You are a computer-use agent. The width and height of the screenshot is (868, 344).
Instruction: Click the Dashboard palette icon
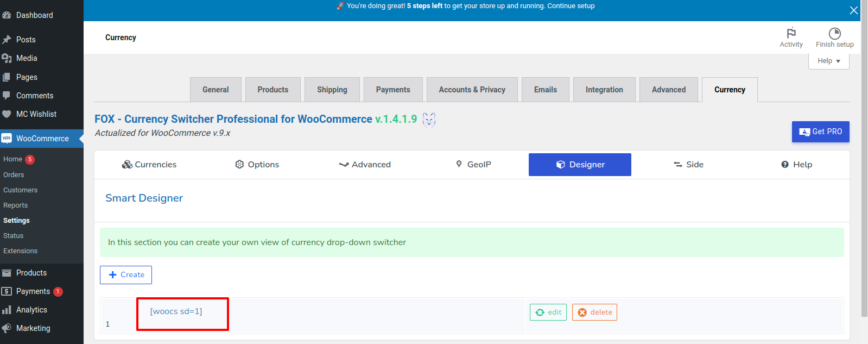[7, 15]
